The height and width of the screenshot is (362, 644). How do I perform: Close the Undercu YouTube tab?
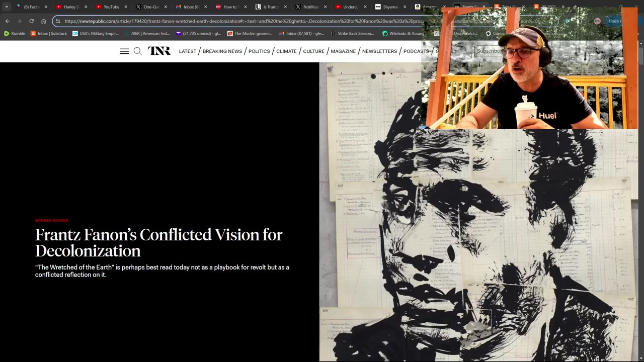tap(365, 7)
